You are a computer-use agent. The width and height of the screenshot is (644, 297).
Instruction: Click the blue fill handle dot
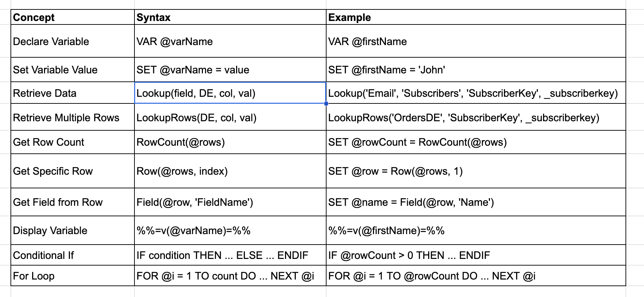326,103
